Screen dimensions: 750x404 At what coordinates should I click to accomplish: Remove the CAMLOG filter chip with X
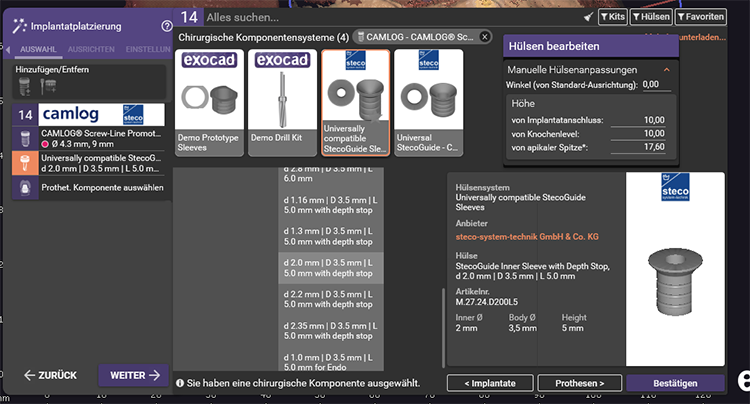pyautogui.click(x=485, y=37)
